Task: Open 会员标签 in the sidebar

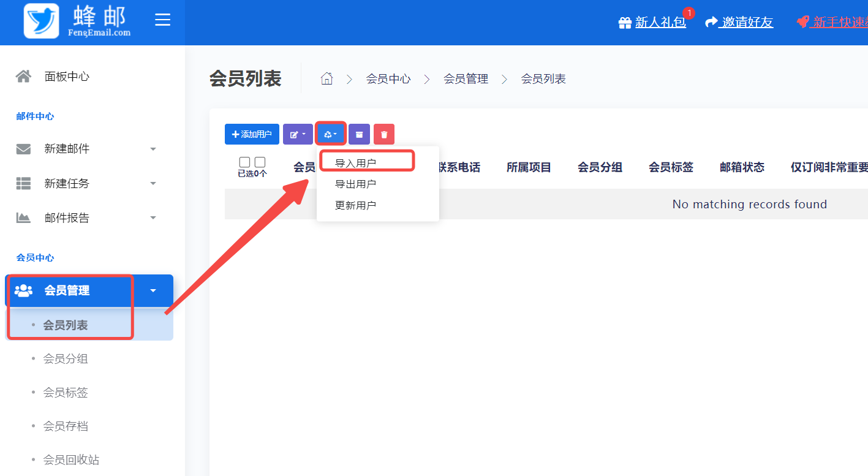Action: coord(66,392)
